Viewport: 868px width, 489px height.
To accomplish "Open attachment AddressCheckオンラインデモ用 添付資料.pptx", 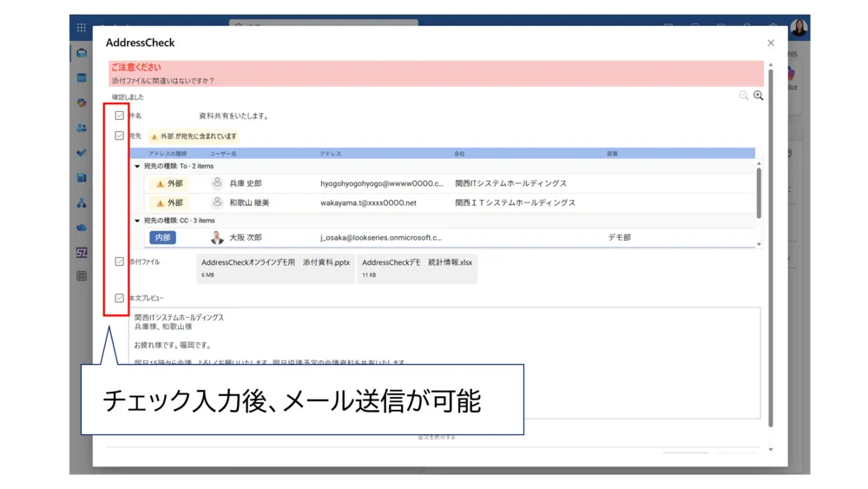I will [x=276, y=268].
